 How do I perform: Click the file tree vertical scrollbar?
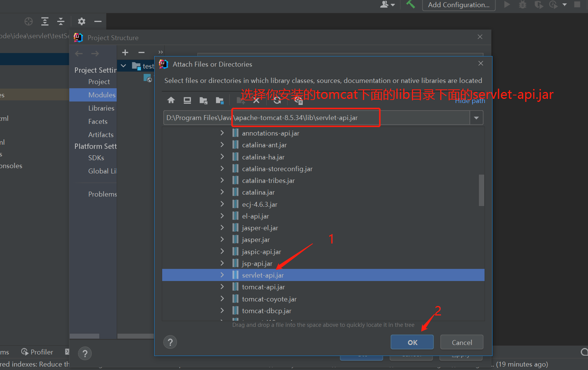(x=482, y=190)
